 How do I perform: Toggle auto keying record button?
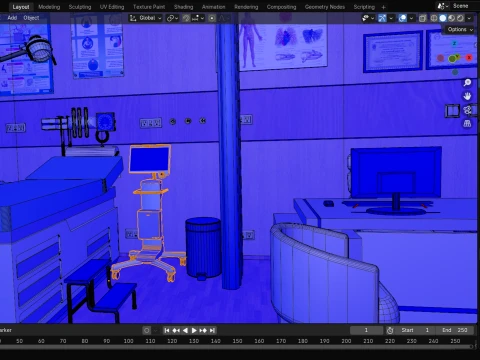[x=147, y=330]
